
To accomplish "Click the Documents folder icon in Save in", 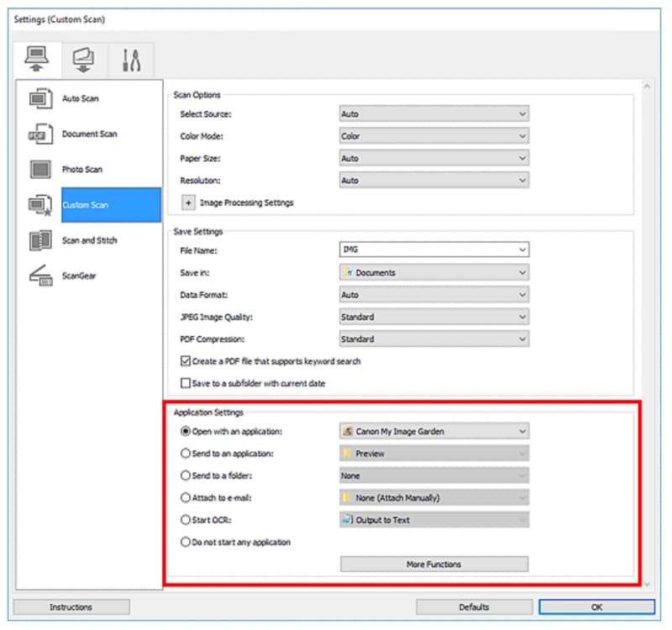I will [x=348, y=272].
